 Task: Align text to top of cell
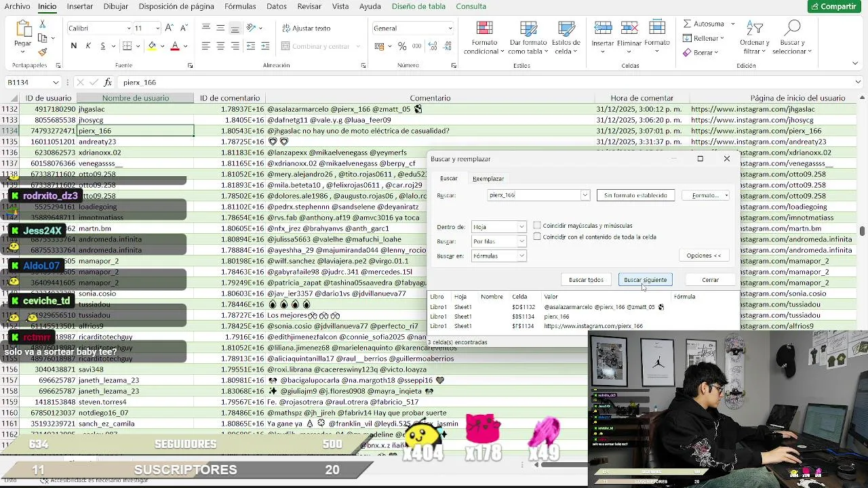point(205,28)
